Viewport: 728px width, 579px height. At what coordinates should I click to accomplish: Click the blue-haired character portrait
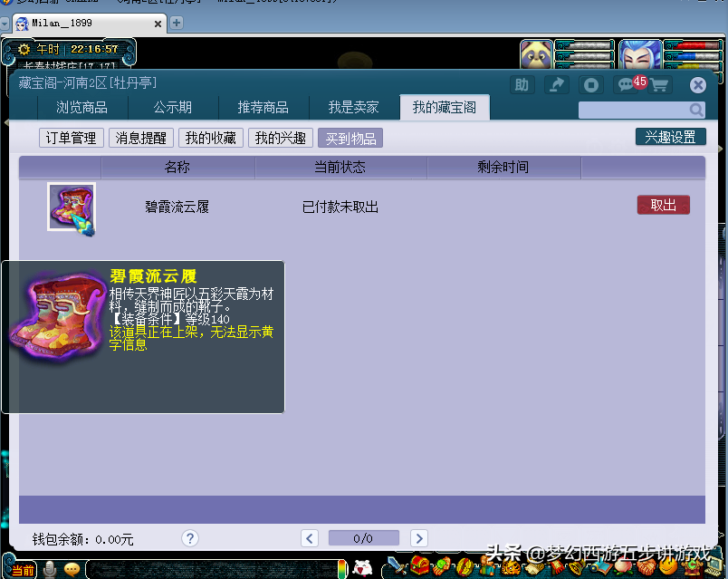point(640,55)
